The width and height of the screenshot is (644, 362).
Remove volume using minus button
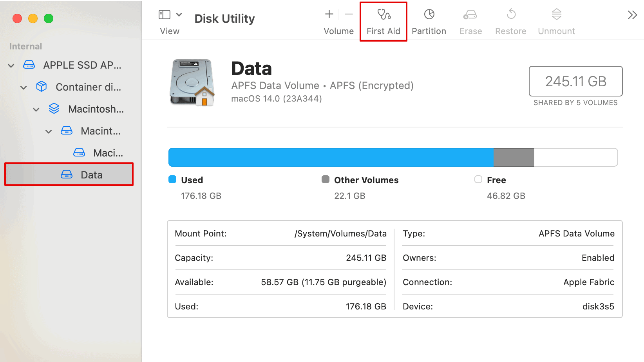click(x=349, y=15)
